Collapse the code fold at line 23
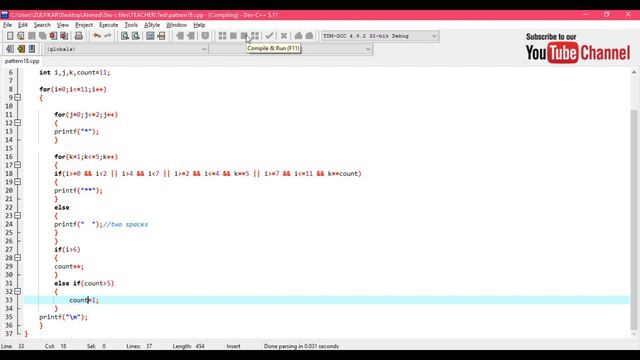Screen dimensions: 640x360 click(x=18, y=216)
